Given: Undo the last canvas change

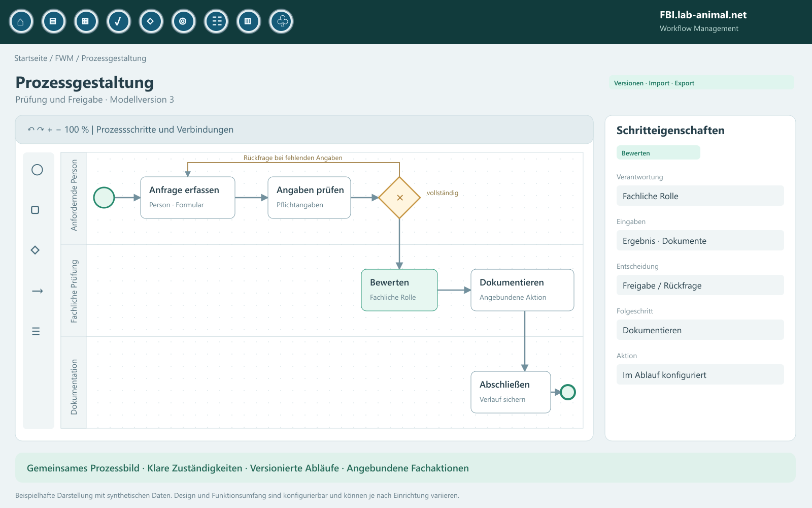Looking at the screenshot, I should coord(31,130).
